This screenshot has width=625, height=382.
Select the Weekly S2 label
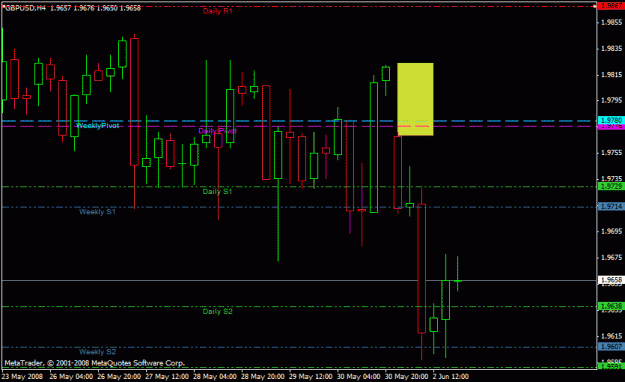pyautogui.click(x=97, y=352)
